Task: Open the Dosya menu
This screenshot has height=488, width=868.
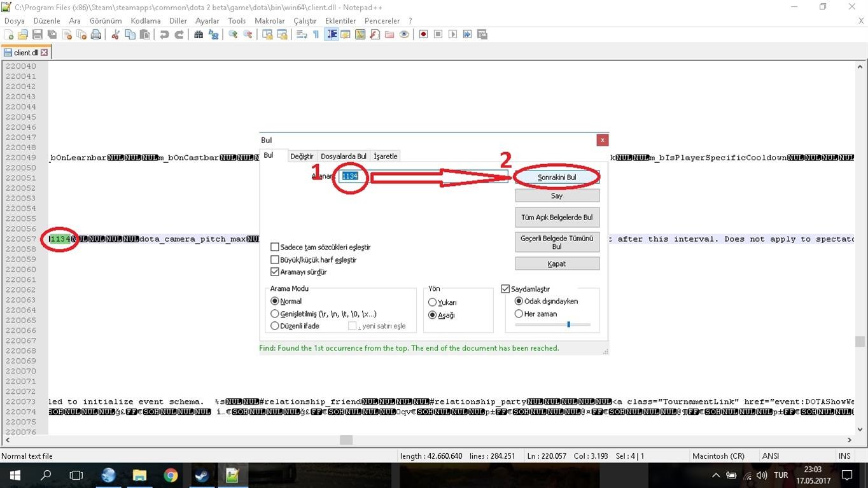Action: tap(15, 21)
